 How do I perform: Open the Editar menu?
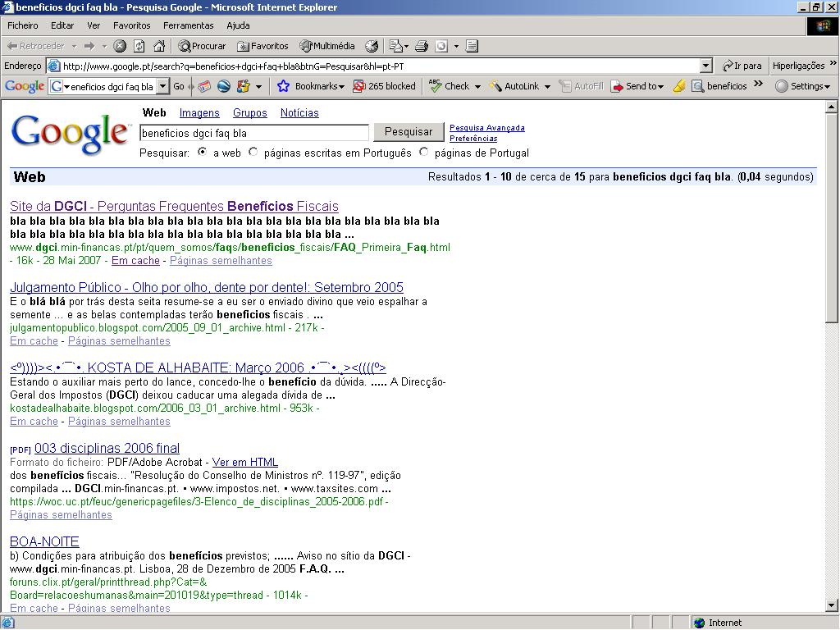(x=62, y=25)
